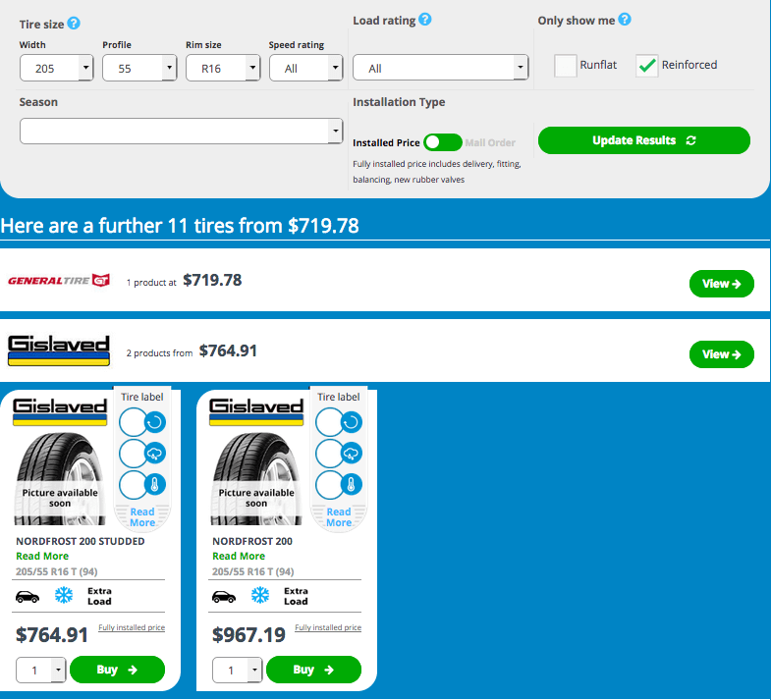Enable the Runflat checkbox
This screenshot has width=771, height=700.
point(566,66)
